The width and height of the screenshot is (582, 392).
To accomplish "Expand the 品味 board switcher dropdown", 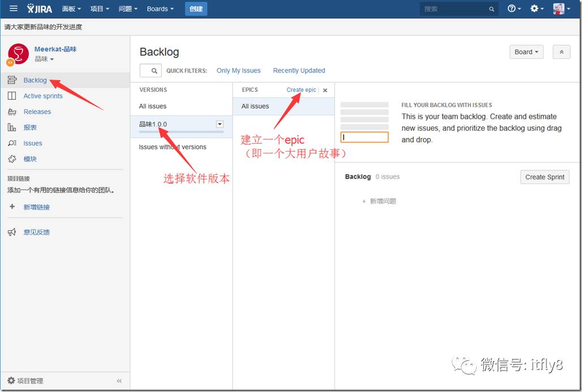I will tap(44, 59).
